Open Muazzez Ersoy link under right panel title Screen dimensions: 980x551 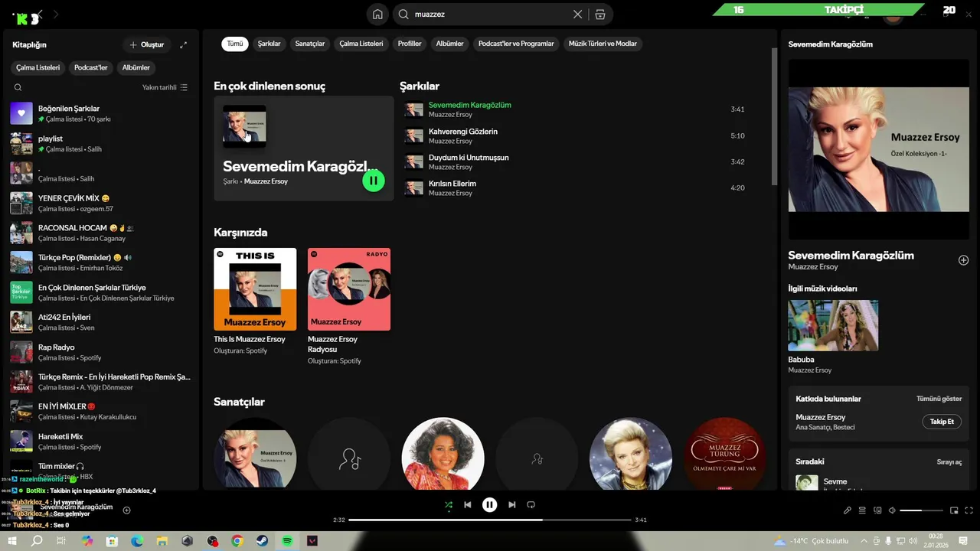[813, 266]
